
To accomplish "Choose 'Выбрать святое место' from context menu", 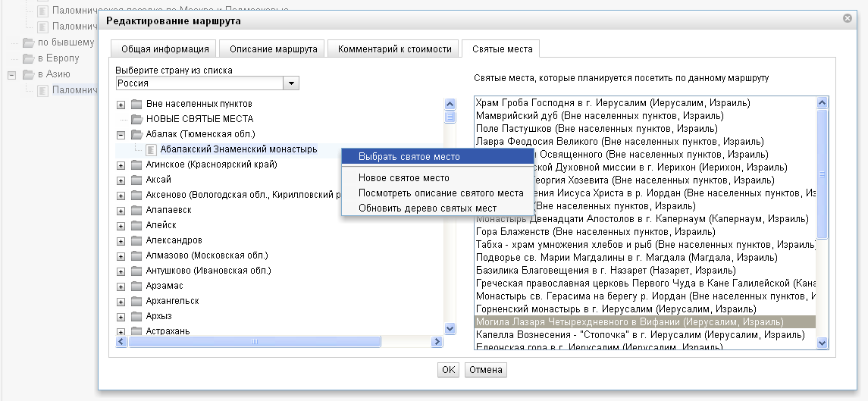I will (409, 157).
